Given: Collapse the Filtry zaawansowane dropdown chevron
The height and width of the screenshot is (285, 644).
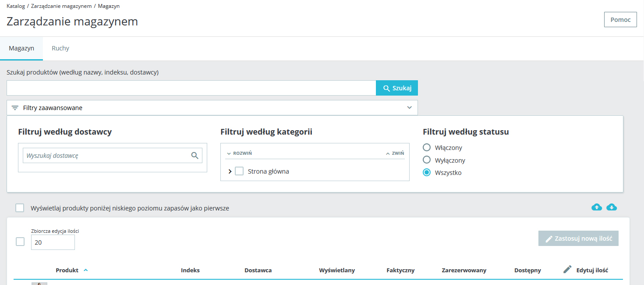Looking at the screenshot, I should [x=409, y=108].
